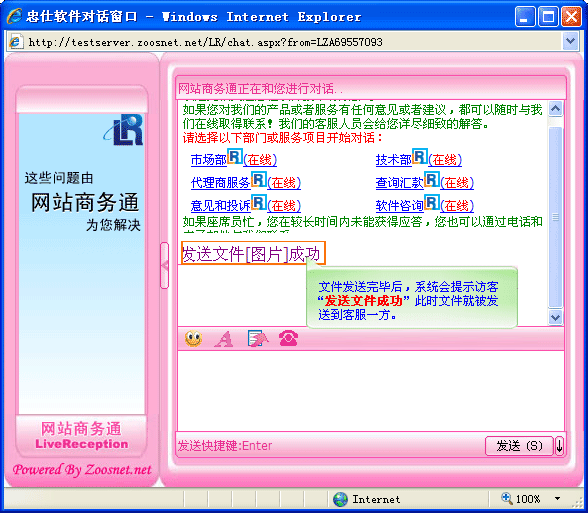
Task: Open the 软件咨询 department link
Action: [399, 206]
